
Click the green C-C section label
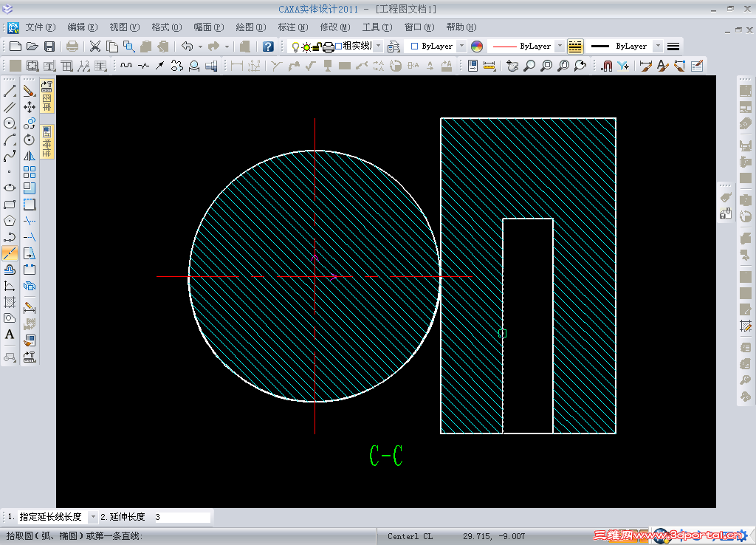tap(386, 456)
